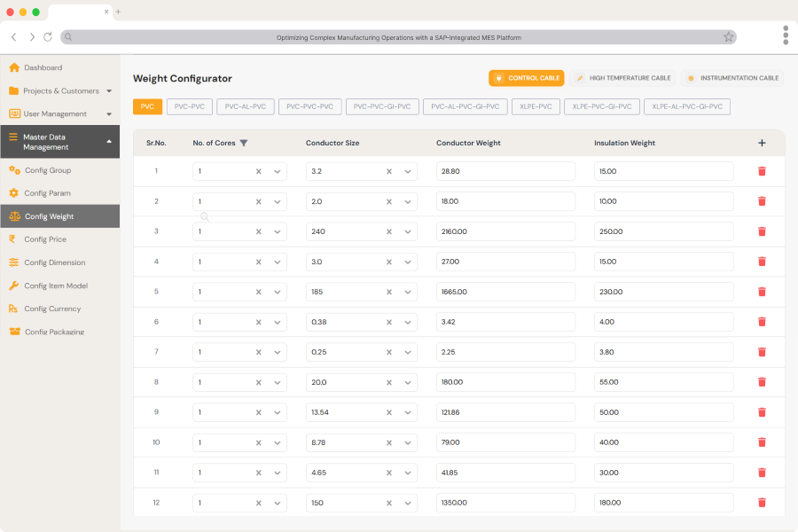Select the High Temperature Cable button
This screenshot has height=532, width=798.
tap(623, 78)
